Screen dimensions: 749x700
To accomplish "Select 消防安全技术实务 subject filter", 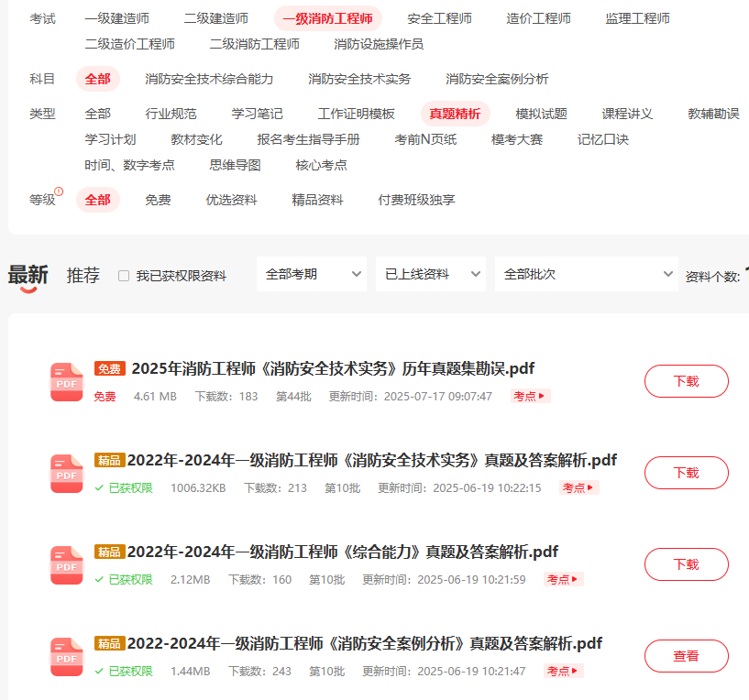I will click(359, 79).
